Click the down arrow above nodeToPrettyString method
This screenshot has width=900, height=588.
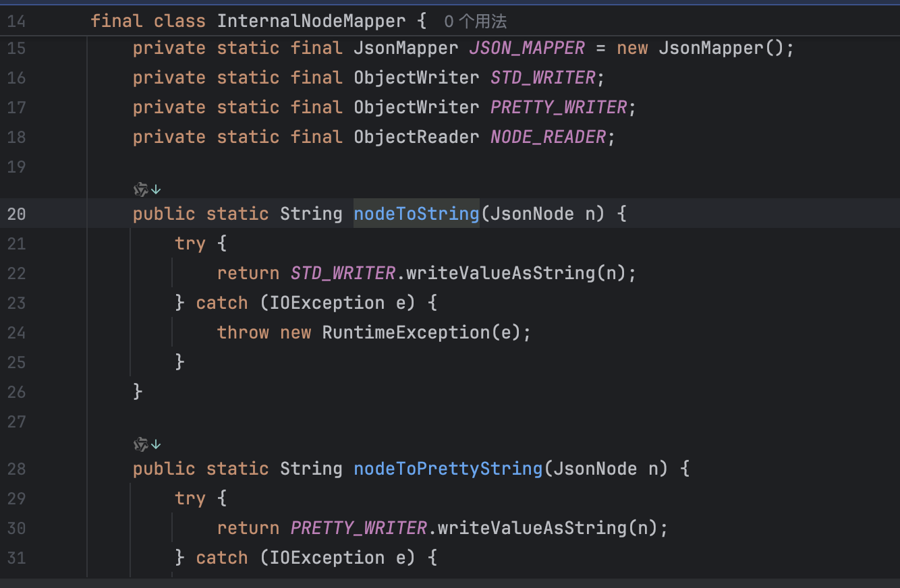click(x=157, y=444)
